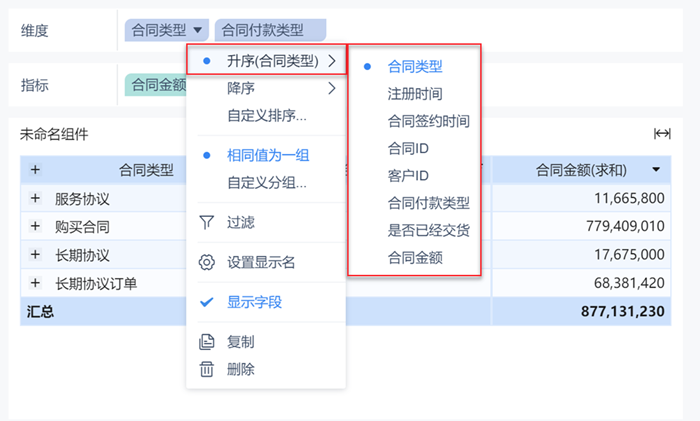
Task: Expand the 服务协议 row plus icon
Action: [36, 198]
